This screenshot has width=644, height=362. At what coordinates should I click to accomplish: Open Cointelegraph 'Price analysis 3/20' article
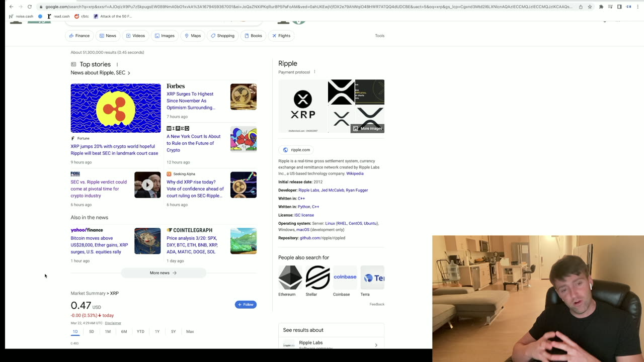(x=192, y=245)
